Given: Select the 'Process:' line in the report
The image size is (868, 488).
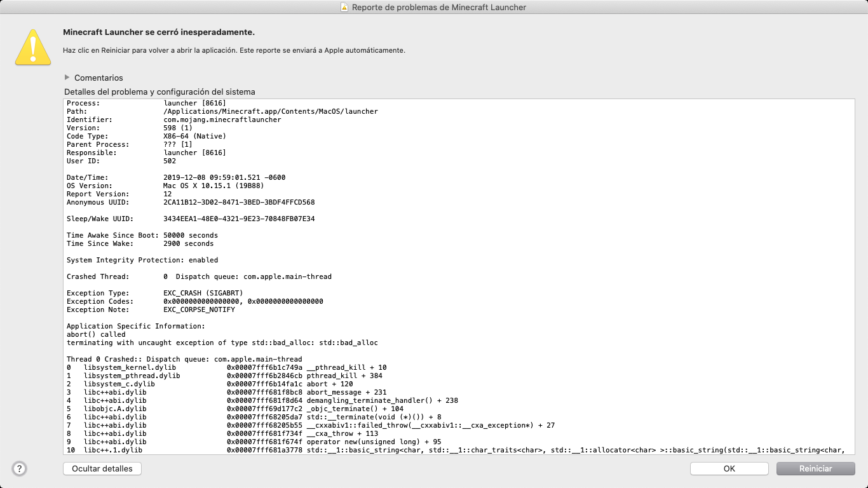Looking at the screenshot, I should point(146,103).
